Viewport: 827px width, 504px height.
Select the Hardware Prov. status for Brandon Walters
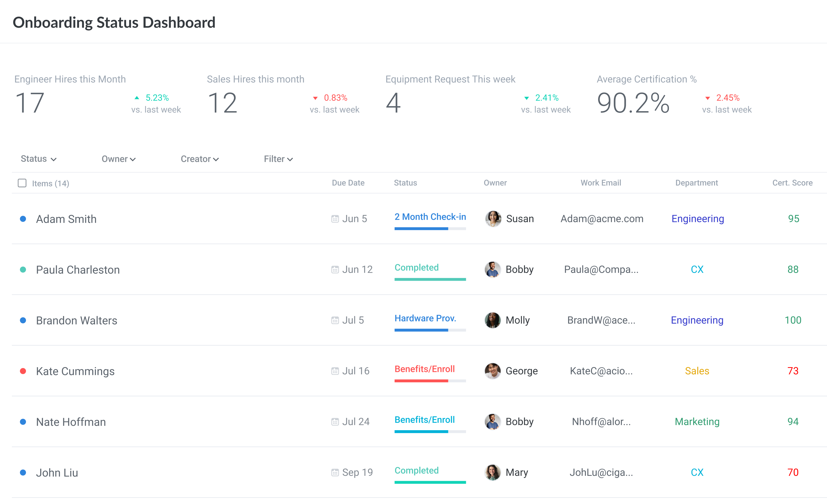[425, 318]
